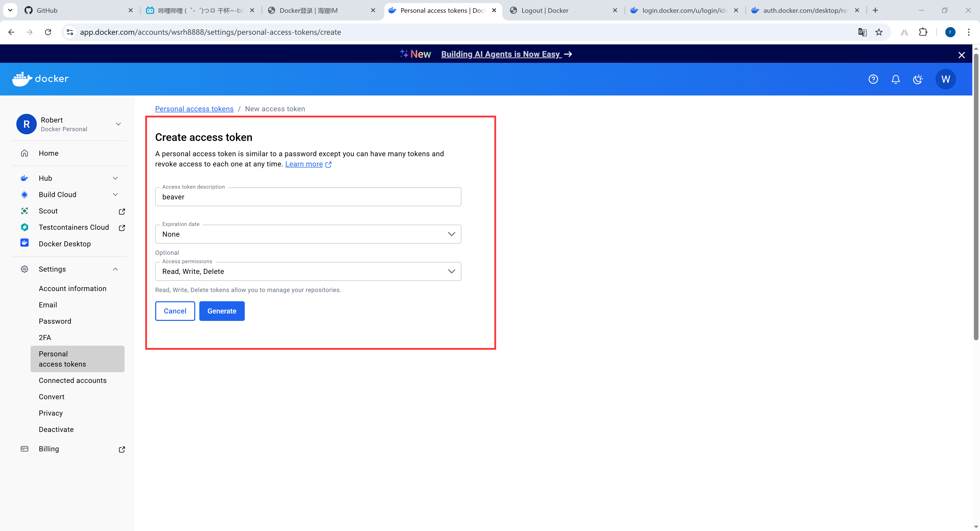
Task: Collapse the Settings sidebar section
Action: click(x=115, y=269)
